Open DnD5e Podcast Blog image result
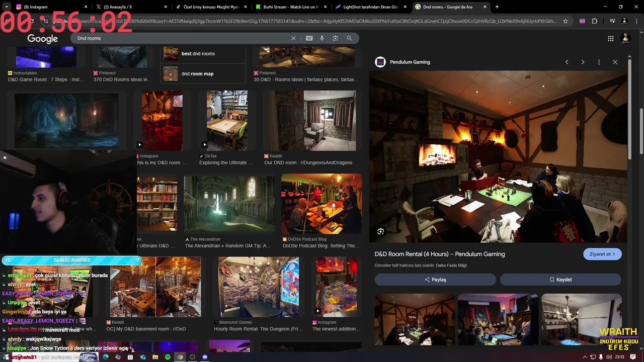The height and width of the screenshot is (362, 644). pyautogui.click(x=321, y=204)
